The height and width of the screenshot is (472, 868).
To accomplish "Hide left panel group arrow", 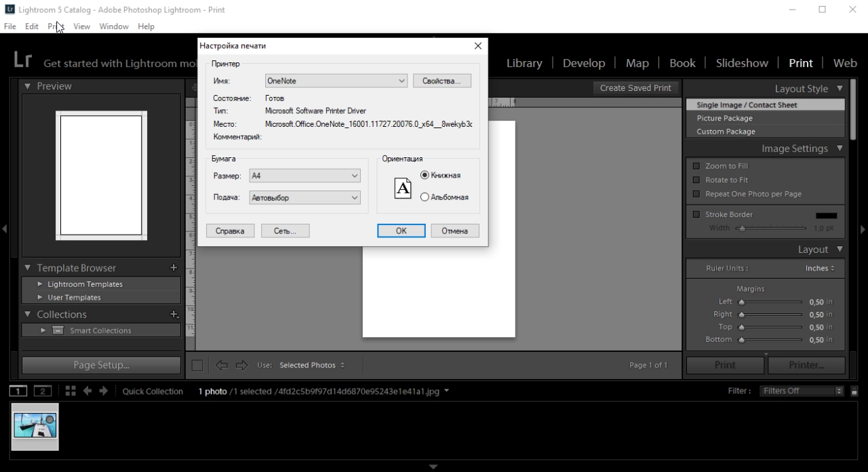I will (x=4, y=229).
